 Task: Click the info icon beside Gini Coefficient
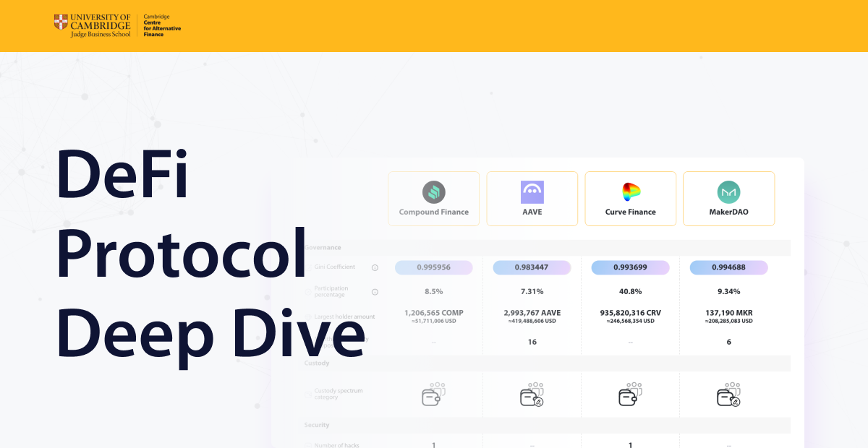tap(375, 267)
